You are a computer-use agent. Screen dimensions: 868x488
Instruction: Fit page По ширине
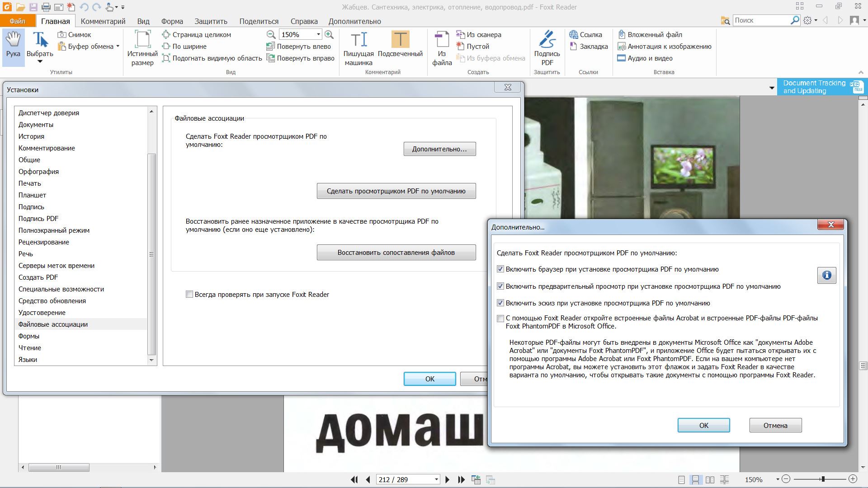click(184, 46)
